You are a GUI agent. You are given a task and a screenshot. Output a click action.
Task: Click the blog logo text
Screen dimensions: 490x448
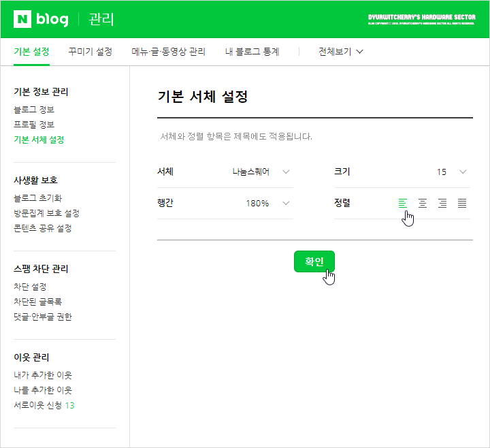52,19
